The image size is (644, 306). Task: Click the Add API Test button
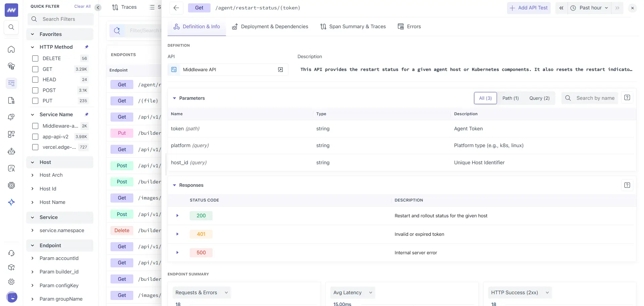[528, 8]
